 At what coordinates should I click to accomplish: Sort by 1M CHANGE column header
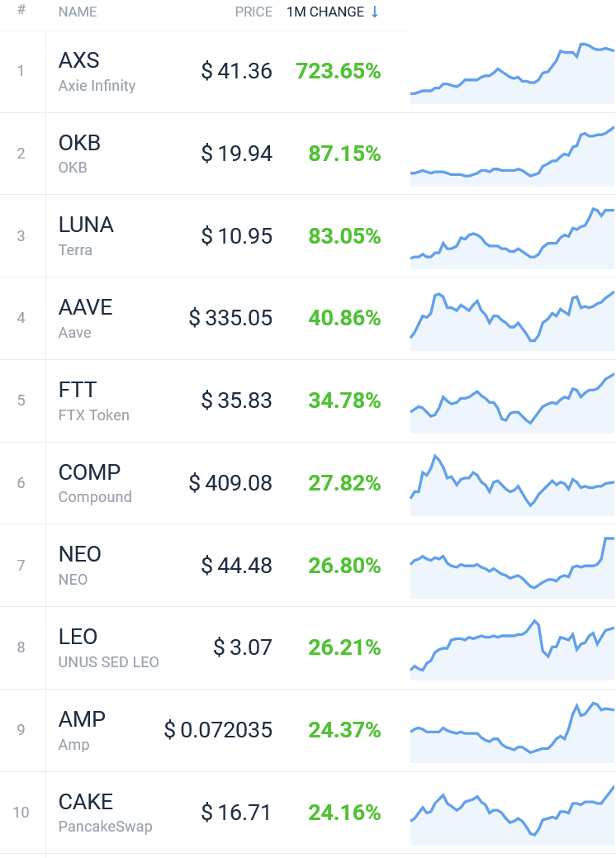coord(325,12)
